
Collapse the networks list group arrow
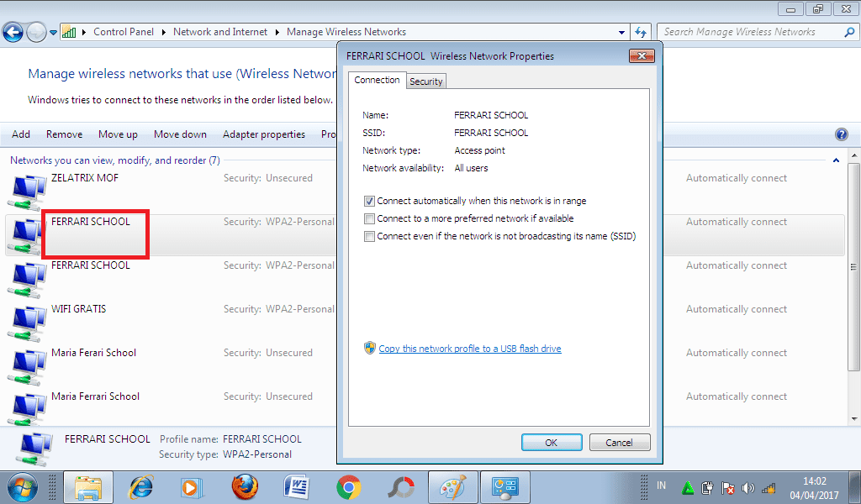836,160
